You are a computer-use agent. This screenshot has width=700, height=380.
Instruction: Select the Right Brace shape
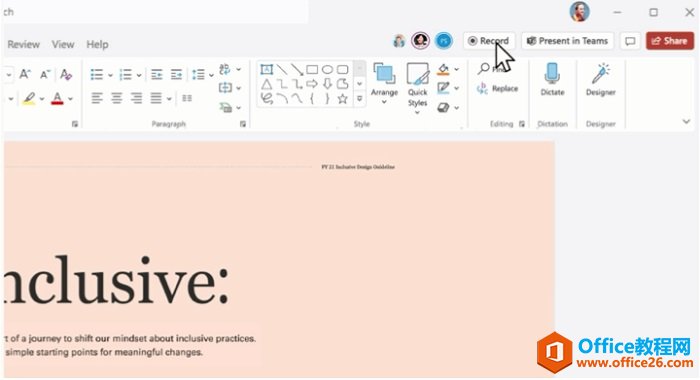tap(327, 98)
